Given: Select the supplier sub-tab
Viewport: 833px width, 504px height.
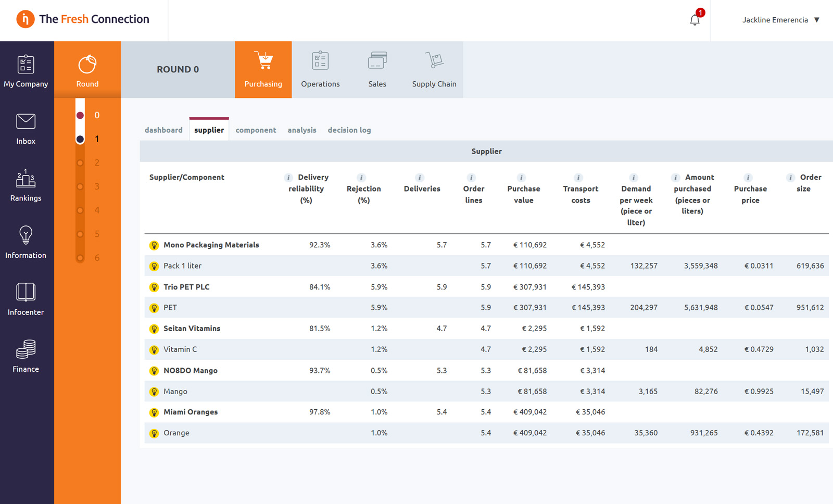Looking at the screenshot, I should (x=209, y=130).
